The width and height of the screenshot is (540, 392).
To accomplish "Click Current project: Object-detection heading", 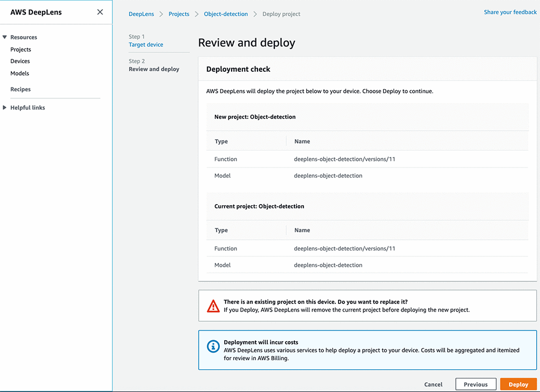I will click(259, 206).
